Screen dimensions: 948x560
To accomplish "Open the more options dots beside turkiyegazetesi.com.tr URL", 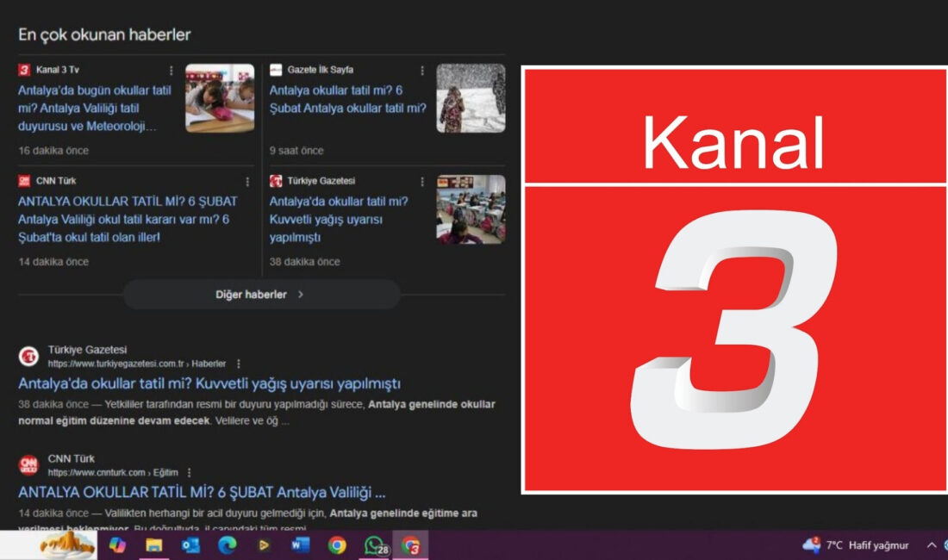I will pyautogui.click(x=239, y=364).
